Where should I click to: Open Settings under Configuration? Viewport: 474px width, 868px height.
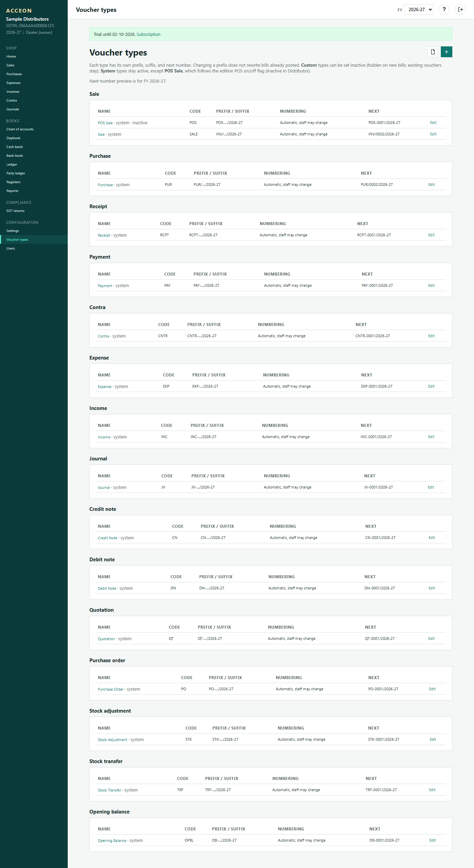(13, 231)
